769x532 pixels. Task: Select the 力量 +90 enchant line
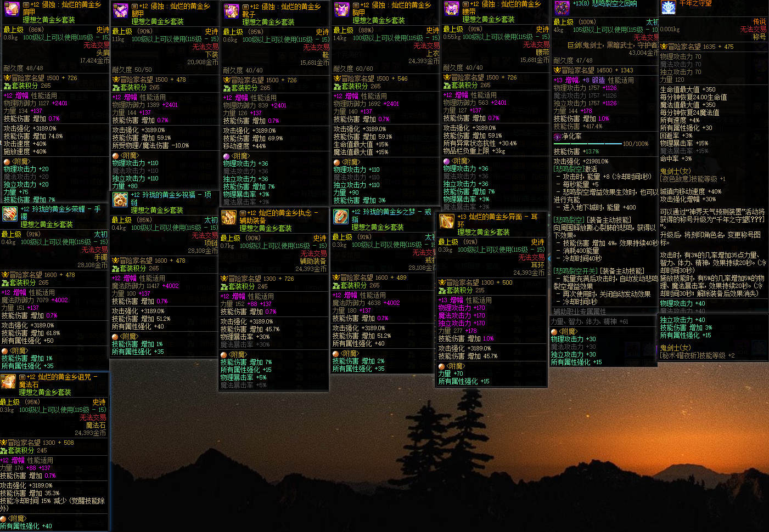[346, 193]
